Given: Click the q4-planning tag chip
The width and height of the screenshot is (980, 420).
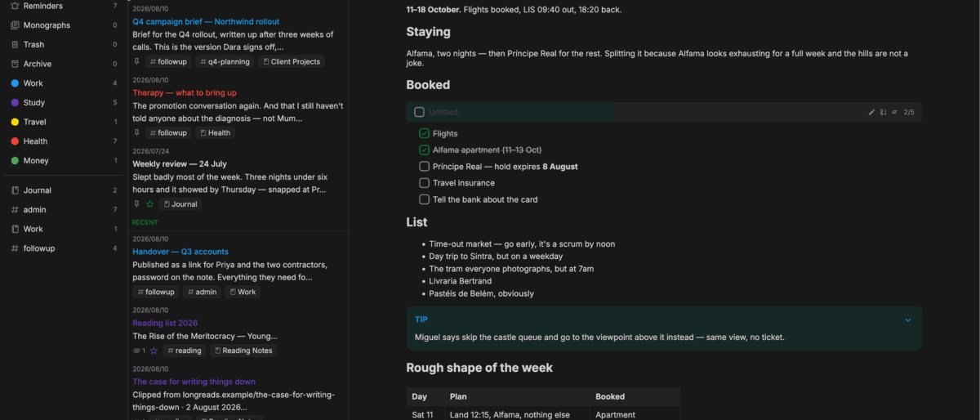Looking at the screenshot, I should click(225, 61).
